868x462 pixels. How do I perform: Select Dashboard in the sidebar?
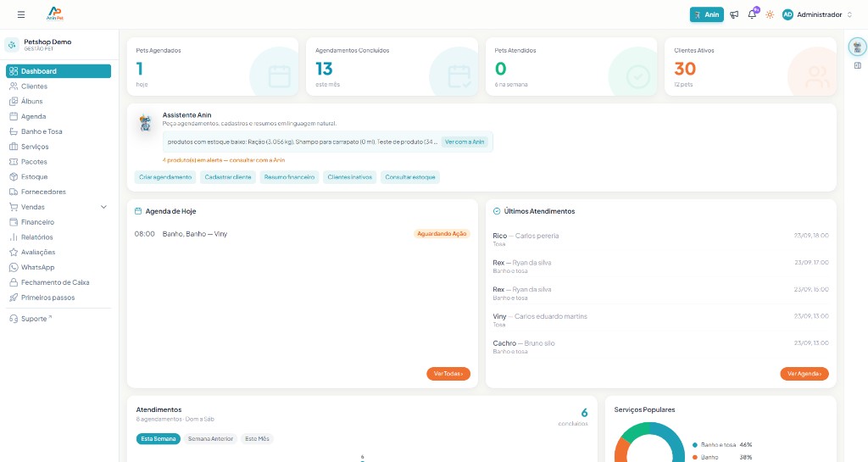(x=58, y=71)
